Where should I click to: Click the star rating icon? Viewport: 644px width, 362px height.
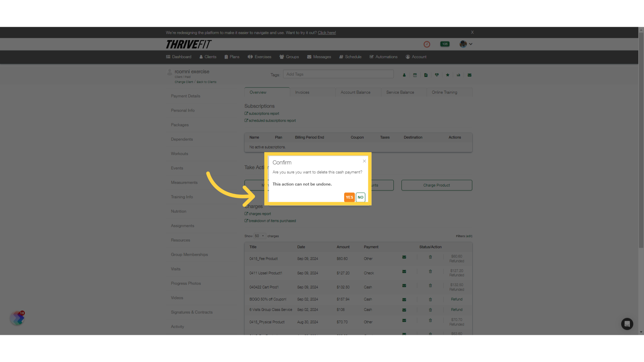coord(448,75)
